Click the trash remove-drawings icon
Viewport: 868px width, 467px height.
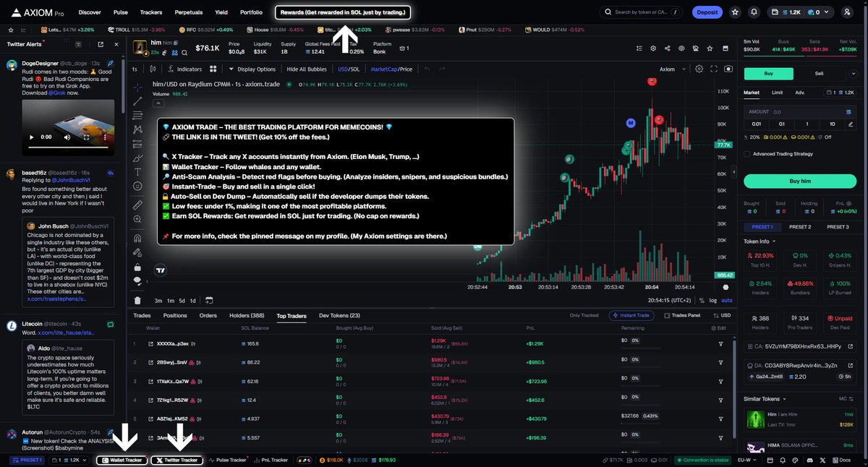pyautogui.click(x=137, y=300)
